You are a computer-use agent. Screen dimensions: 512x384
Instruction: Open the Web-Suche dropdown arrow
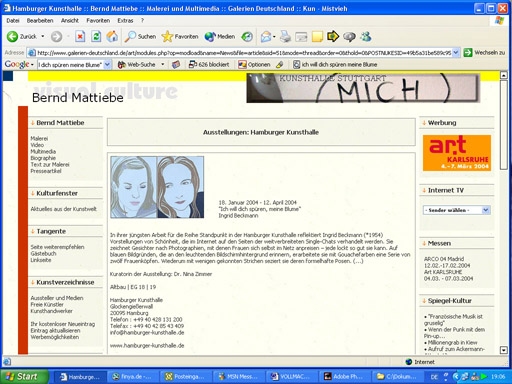pyautogui.click(x=163, y=64)
